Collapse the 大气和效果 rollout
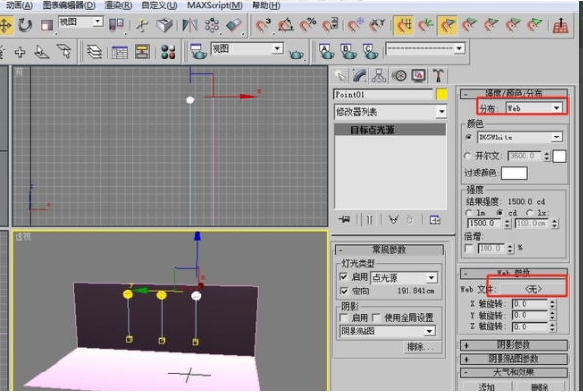Viewport: 583px width, 392px height. (x=514, y=372)
